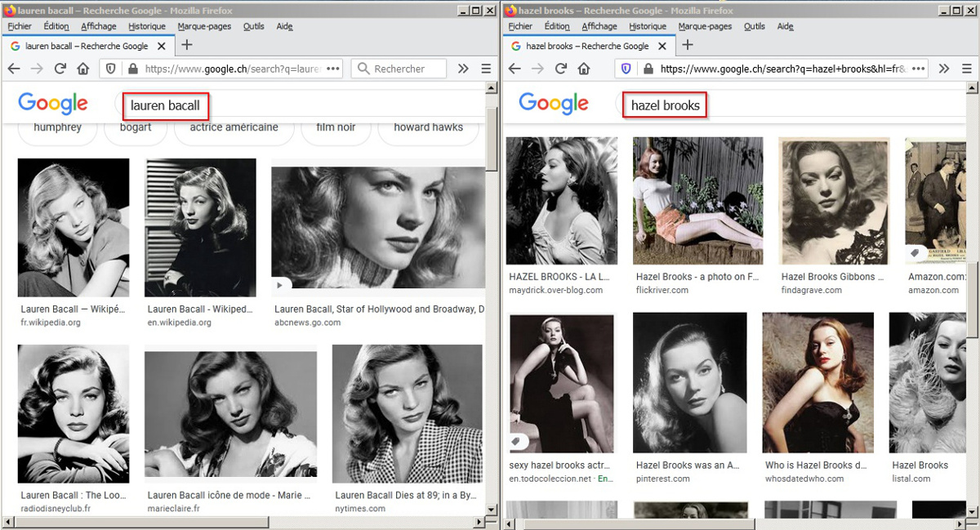Go back in the lauren bacall window
The height and width of the screenshot is (530, 980).
(x=14, y=69)
